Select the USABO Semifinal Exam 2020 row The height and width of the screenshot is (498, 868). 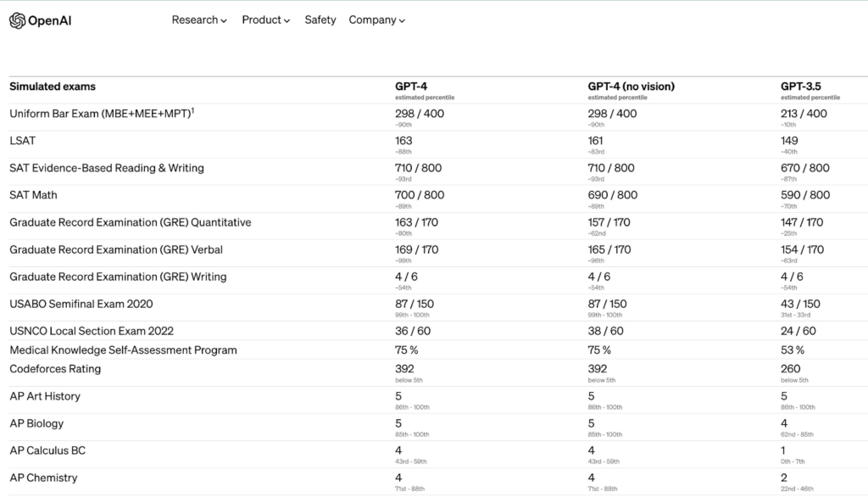[x=81, y=304]
